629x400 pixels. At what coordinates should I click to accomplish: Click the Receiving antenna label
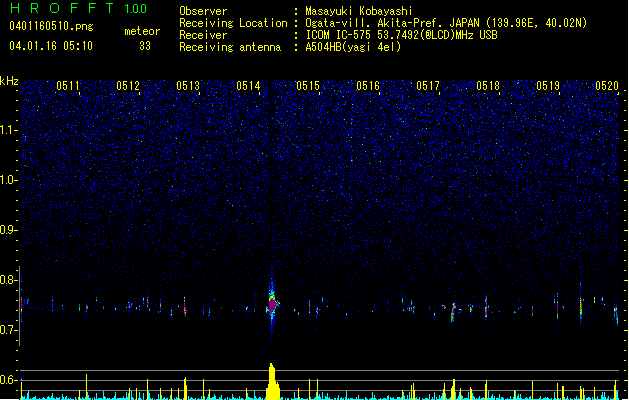[x=230, y=47]
